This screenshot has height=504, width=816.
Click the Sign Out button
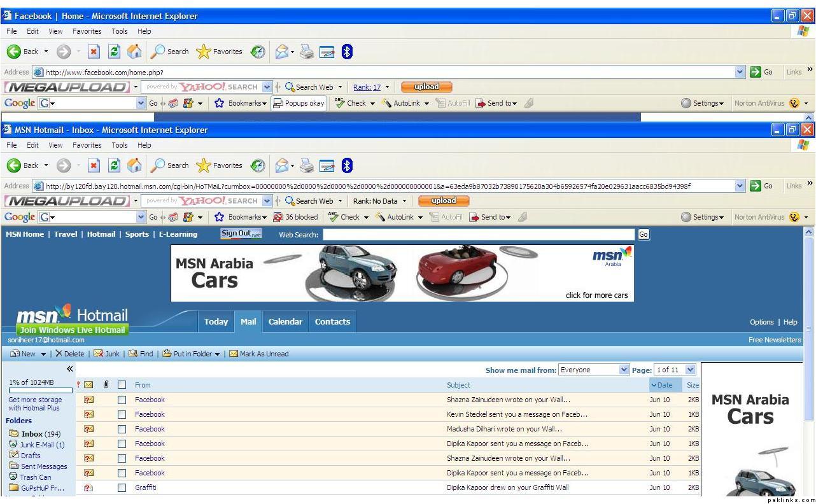tap(241, 234)
